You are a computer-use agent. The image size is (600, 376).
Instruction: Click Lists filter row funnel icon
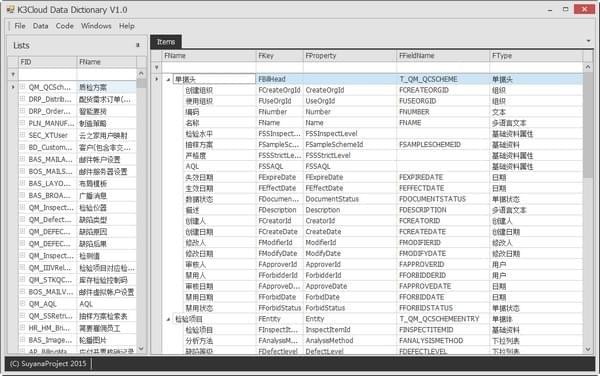pyautogui.click(x=13, y=74)
